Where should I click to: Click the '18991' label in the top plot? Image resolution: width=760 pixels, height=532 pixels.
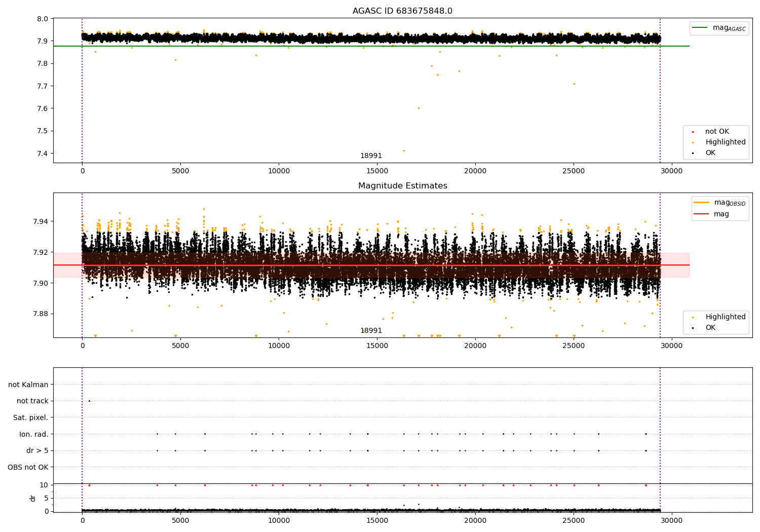pos(371,156)
